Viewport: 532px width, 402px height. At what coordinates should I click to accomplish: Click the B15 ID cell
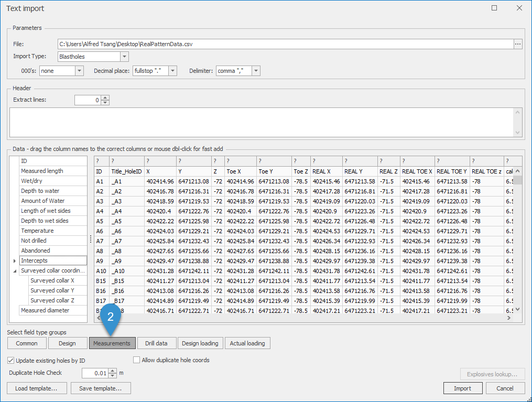(102, 281)
